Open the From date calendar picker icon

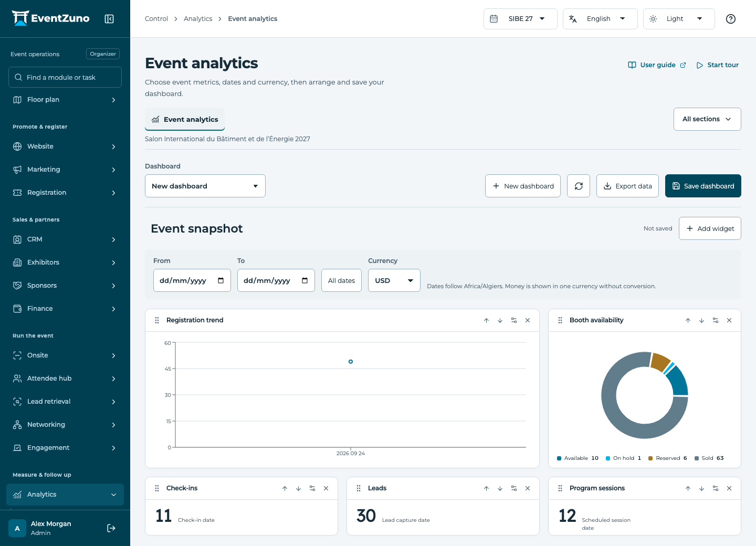click(221, 280)
